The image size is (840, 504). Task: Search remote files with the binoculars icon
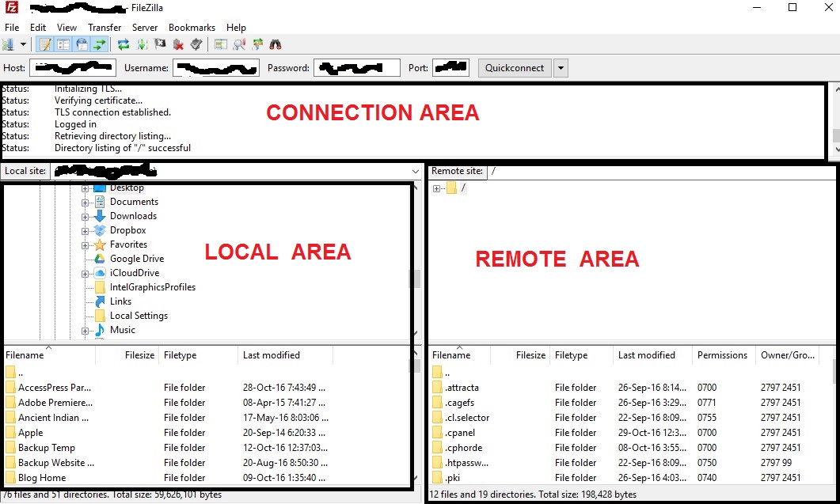276,44
